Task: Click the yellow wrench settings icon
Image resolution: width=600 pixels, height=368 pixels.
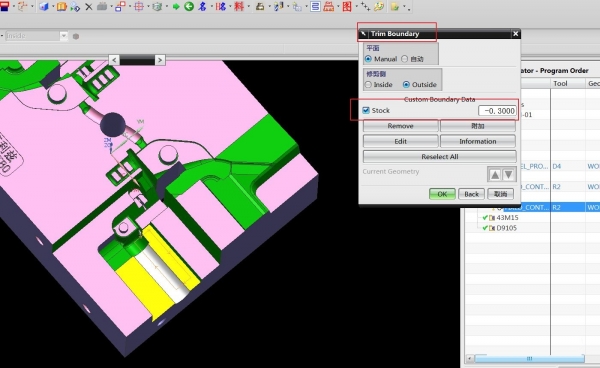Action: 379,6
